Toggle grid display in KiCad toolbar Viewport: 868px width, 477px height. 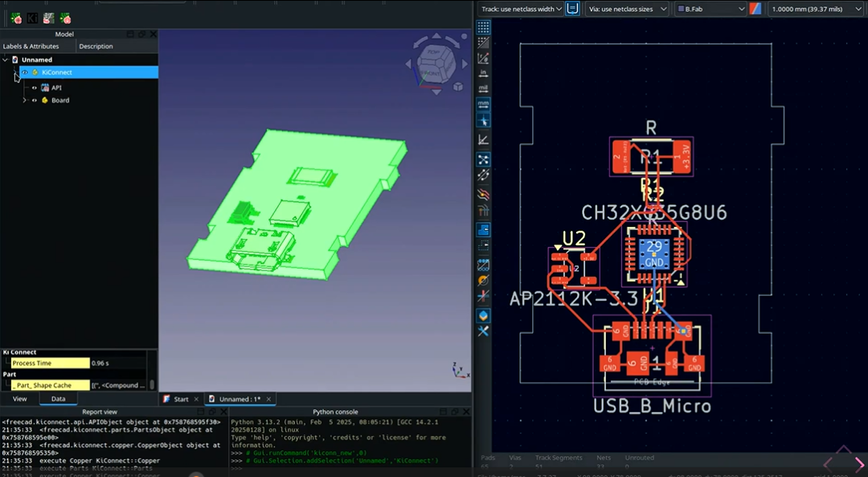[483, 27]
